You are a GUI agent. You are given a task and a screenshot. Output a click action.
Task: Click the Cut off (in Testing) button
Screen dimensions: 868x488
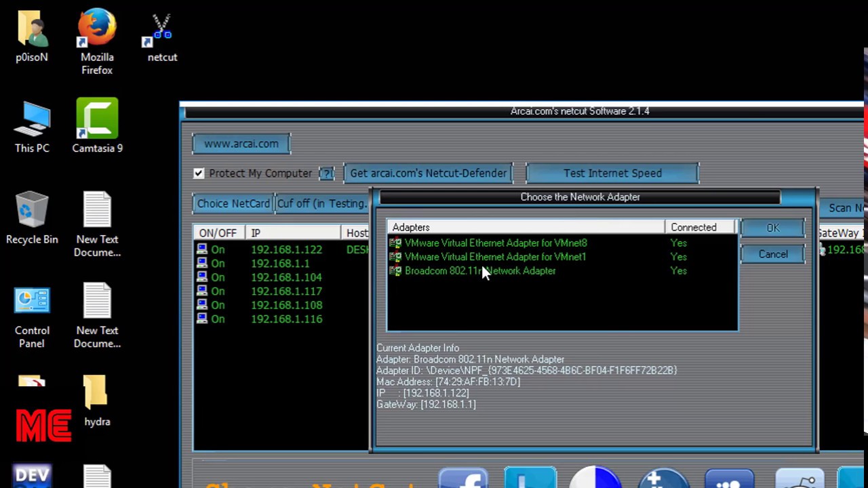pos(322,203)
